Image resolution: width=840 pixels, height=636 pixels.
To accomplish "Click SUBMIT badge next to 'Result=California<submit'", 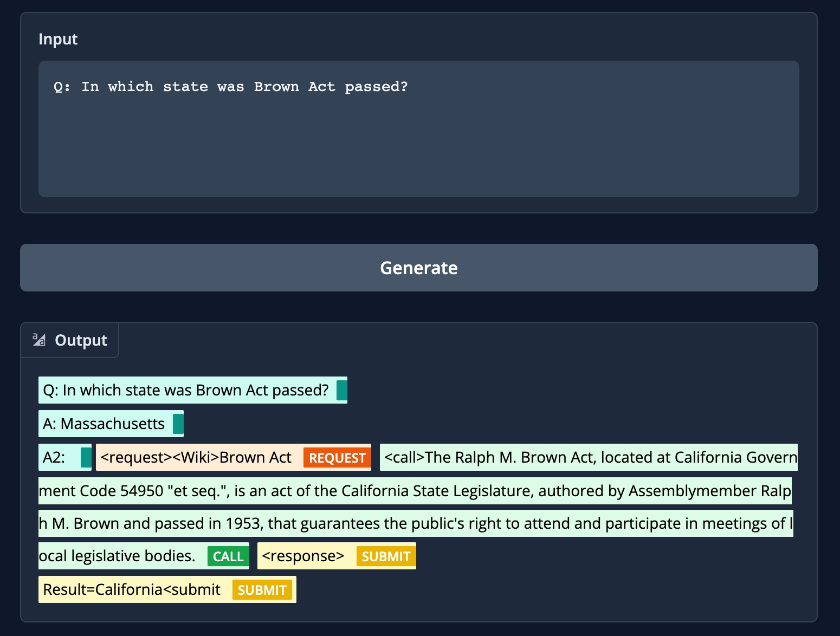I will [x=262, y=590].
